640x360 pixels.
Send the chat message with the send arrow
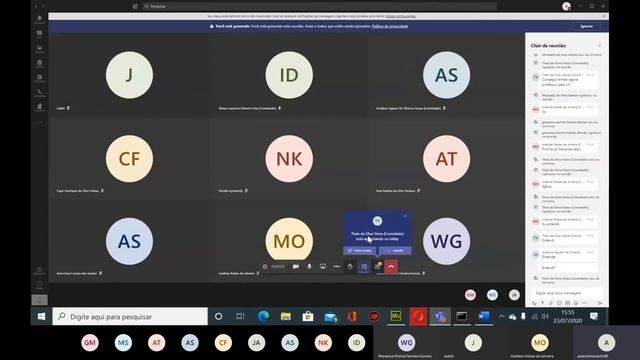(600, 303)
